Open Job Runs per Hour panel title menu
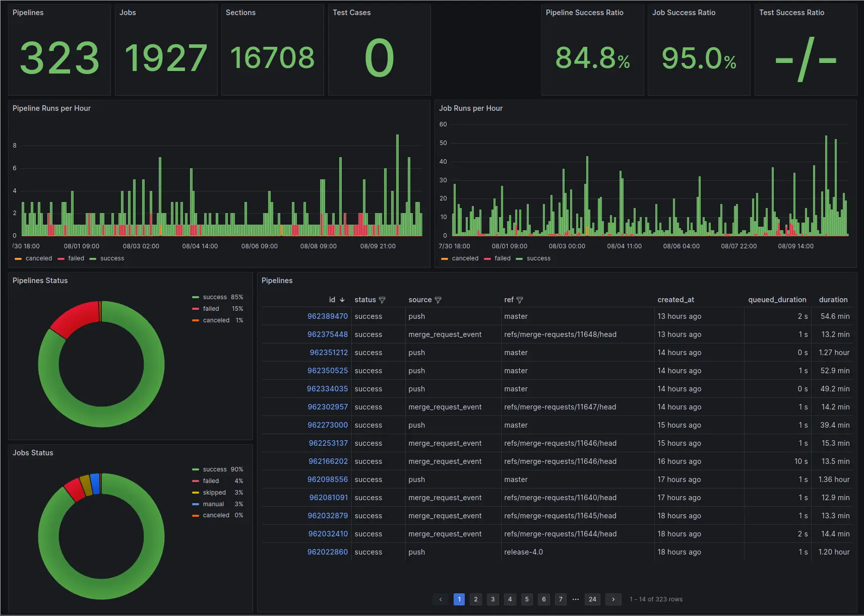Screen dimensions: 864x616 471,108
